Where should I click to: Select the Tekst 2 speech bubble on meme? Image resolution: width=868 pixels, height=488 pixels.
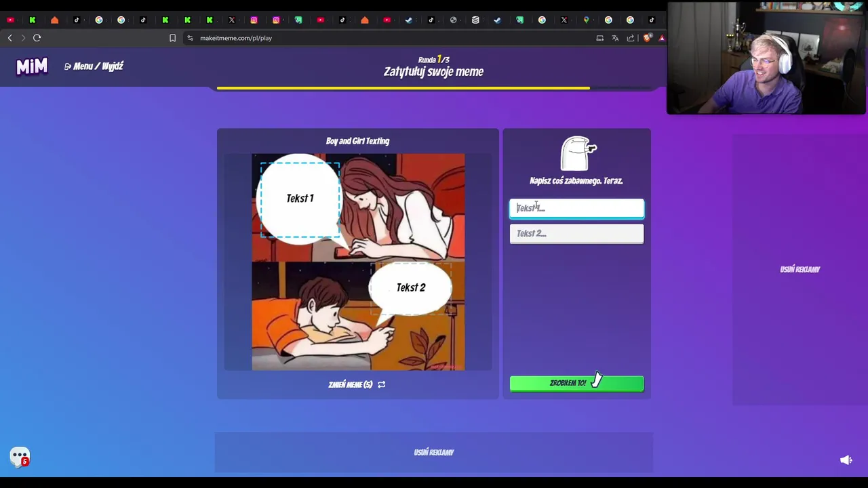(410, 288)
